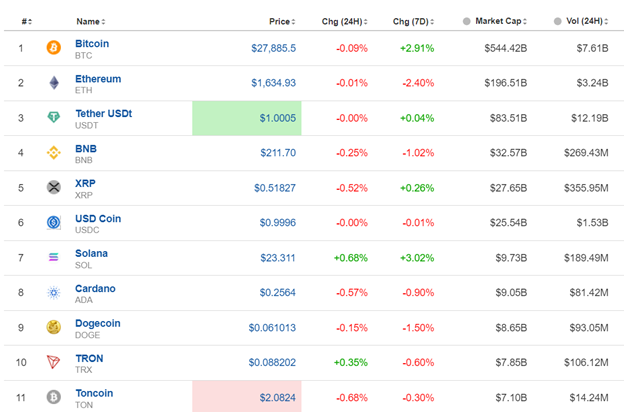Screen dimensions: 624x412
Task: Click Dogecoin market cap $8.65B
Action: tap(511, 328)
